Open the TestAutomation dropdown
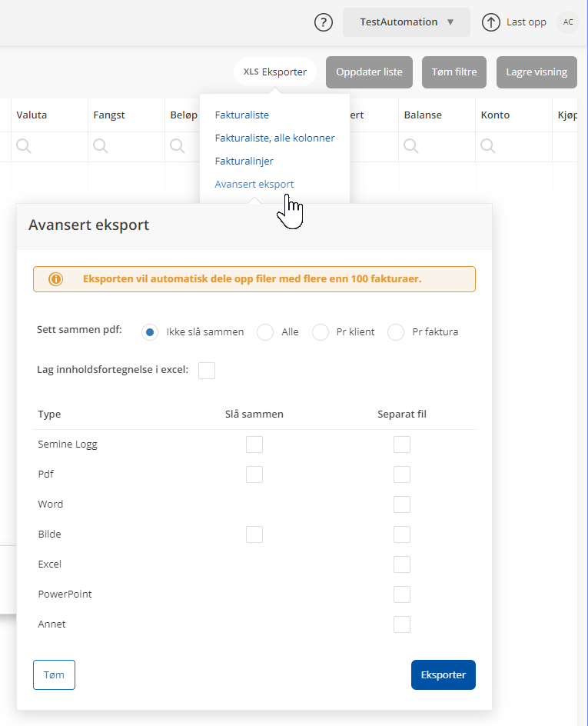Viewport: 588px width, 726px height. pyautogui.click(x=406, y=22)
